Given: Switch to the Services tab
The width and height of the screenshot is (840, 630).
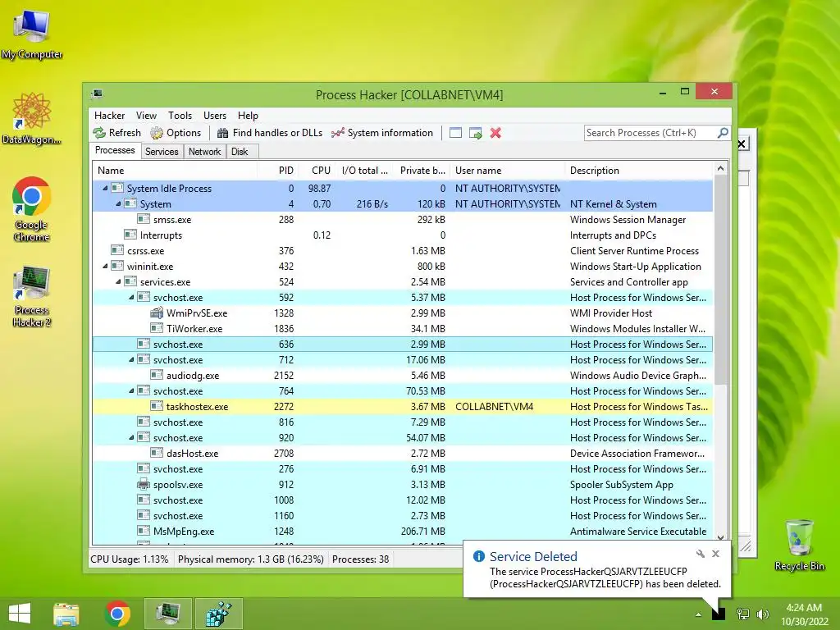Looking at the screenshot, I should point(162,152).
